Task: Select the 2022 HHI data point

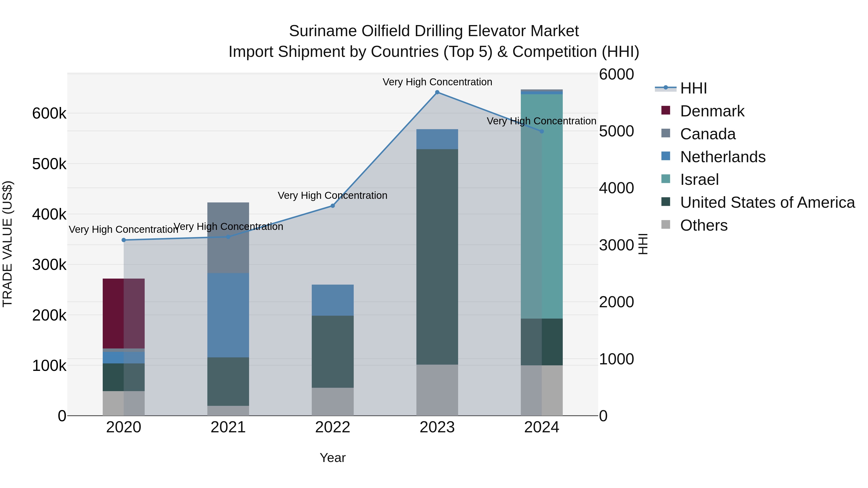Action: click(332, 206)
